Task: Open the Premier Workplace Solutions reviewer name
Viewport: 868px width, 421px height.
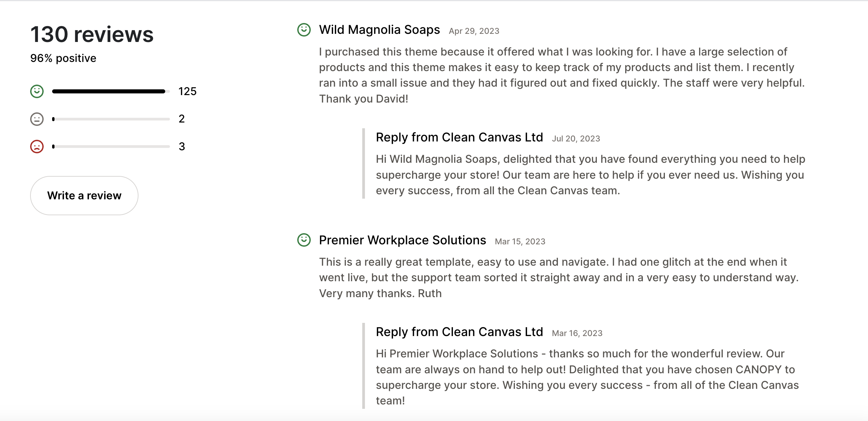Action: (403, 240)
